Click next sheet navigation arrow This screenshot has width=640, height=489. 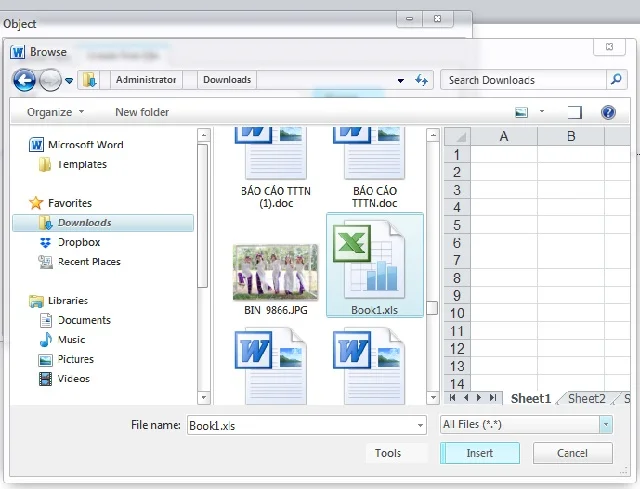tap(479, 398)
